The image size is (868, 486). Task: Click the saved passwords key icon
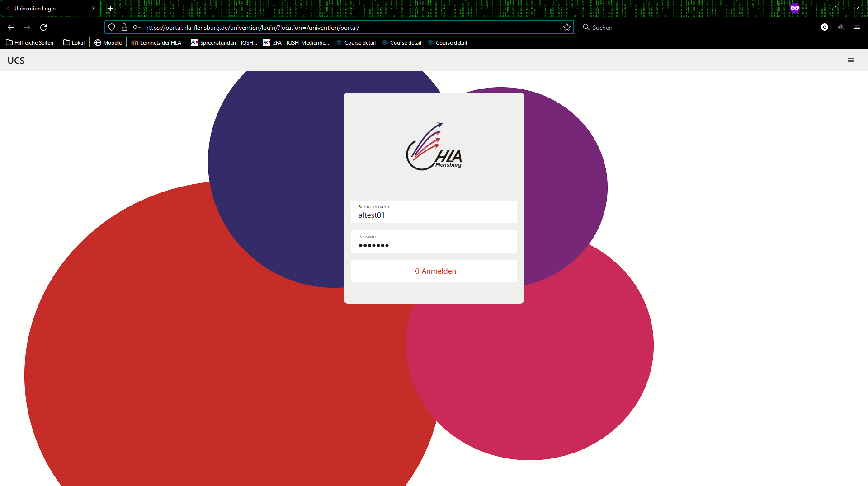point(137,28)
